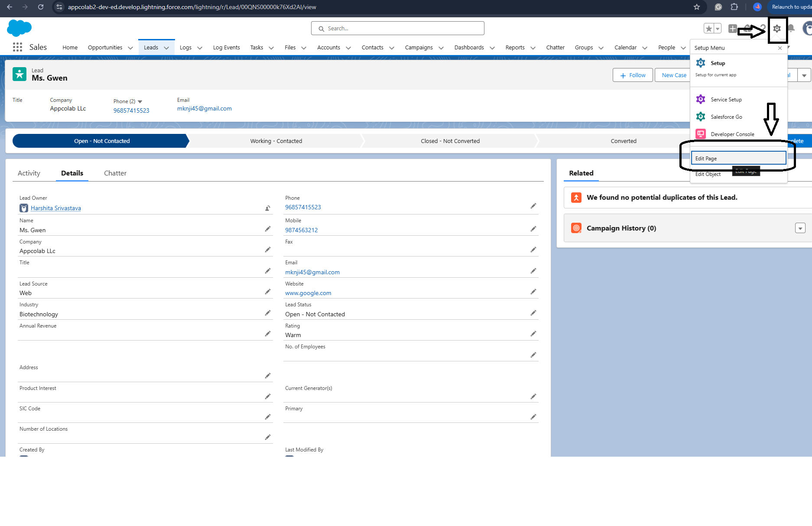Open the Campaign History dropdown menu
Screen dimensions: 812x526
800,228
